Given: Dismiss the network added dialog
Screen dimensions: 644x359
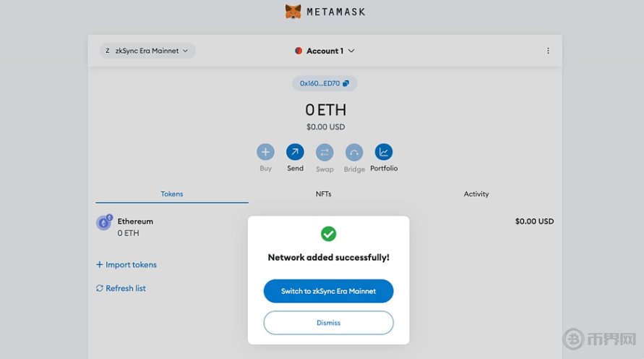Looking at the screenshot, I should 328,323.
